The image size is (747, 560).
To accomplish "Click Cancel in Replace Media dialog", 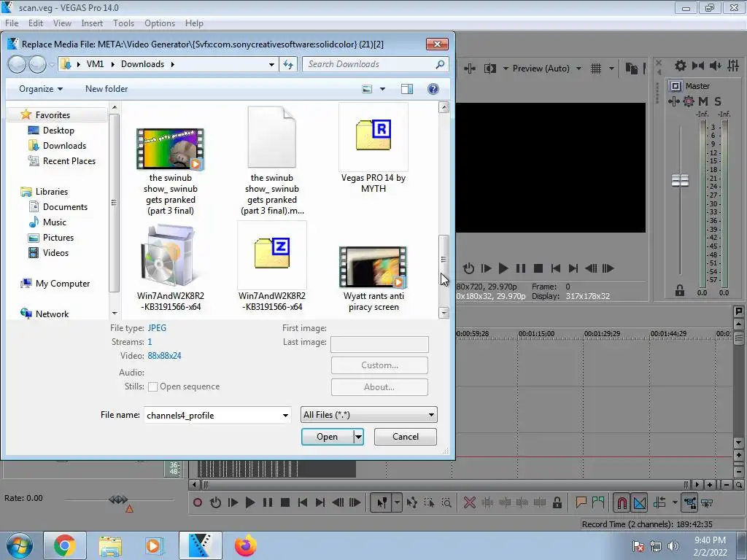I will [406, 437].
